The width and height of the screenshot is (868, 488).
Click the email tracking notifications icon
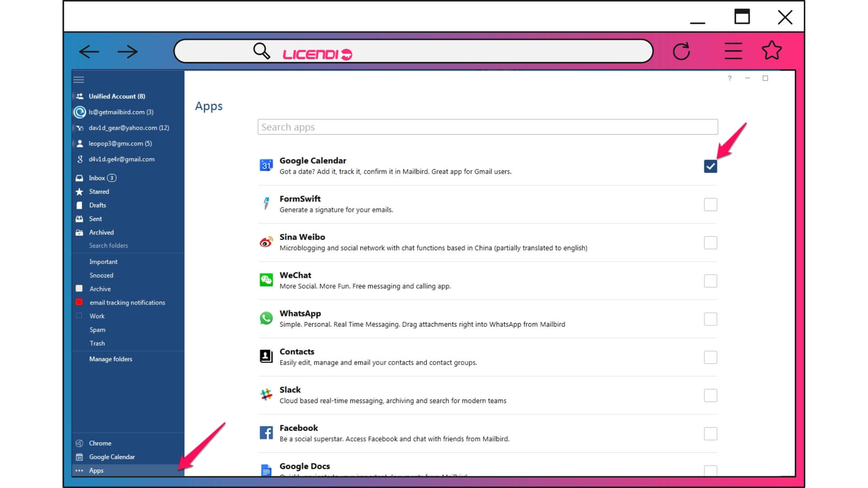(x=80, y=302)
